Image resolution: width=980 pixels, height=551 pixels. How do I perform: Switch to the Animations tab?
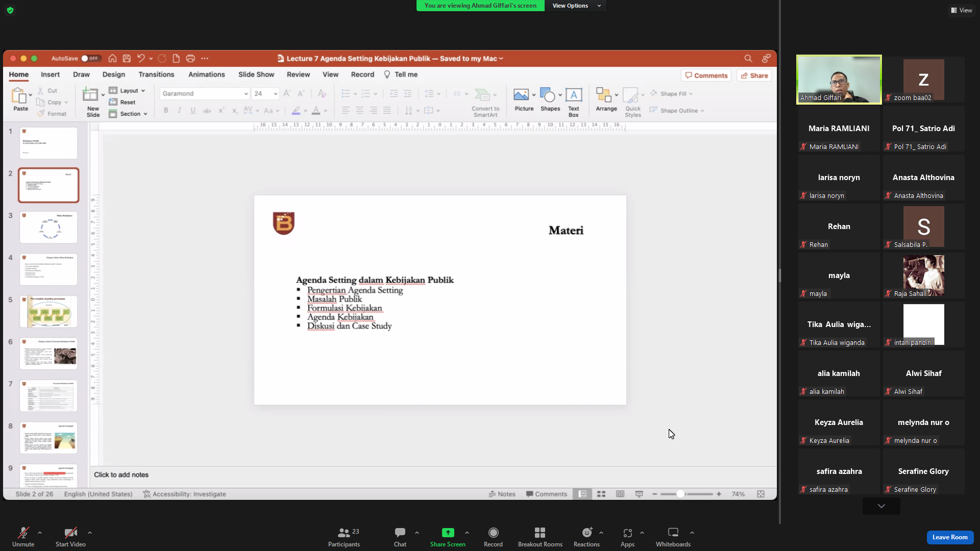tap(206, 74)
